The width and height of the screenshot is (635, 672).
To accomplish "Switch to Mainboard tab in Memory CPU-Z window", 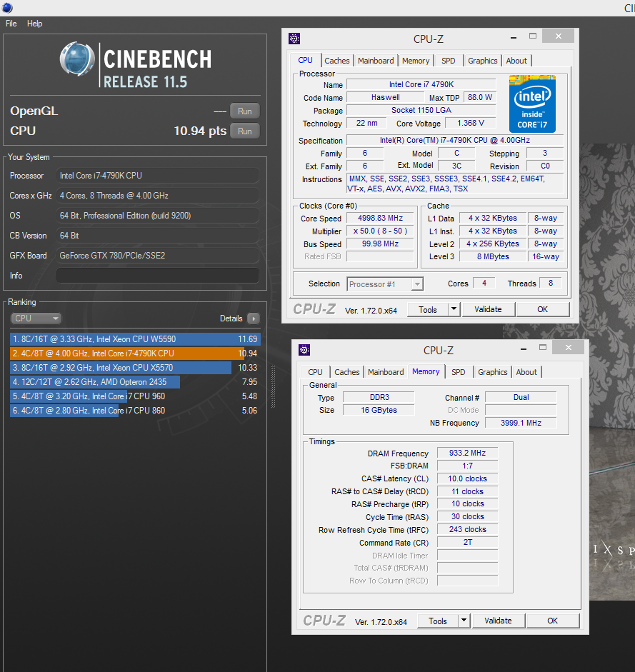I will point(386,373).
